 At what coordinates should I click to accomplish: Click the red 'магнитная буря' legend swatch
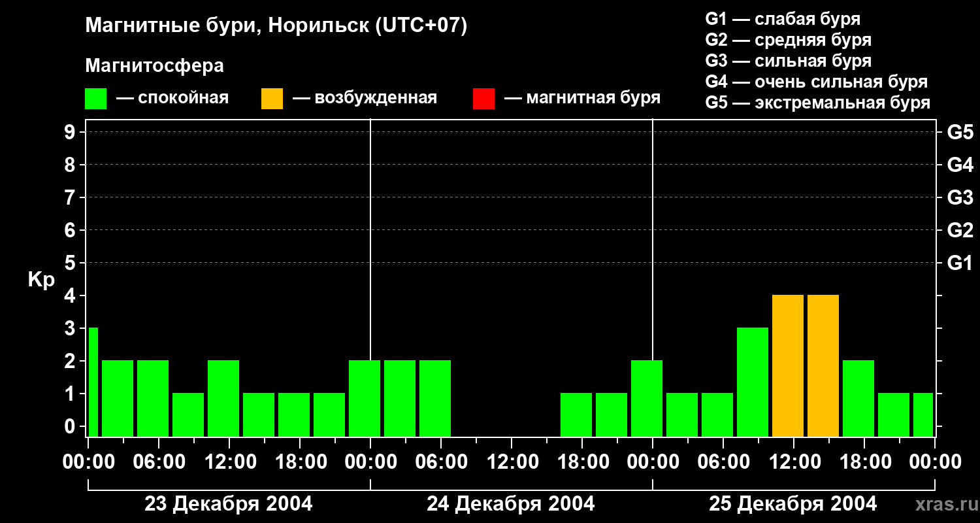(483, 99)
